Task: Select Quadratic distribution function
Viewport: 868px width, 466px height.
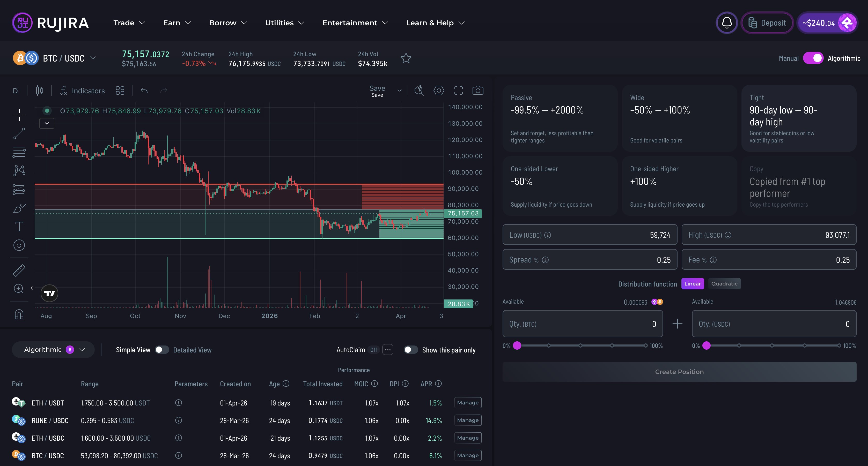Action: tap(724, 283)
